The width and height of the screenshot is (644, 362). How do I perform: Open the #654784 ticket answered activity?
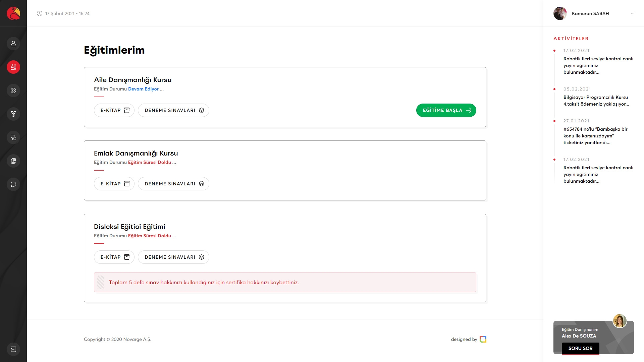[595, 136]
